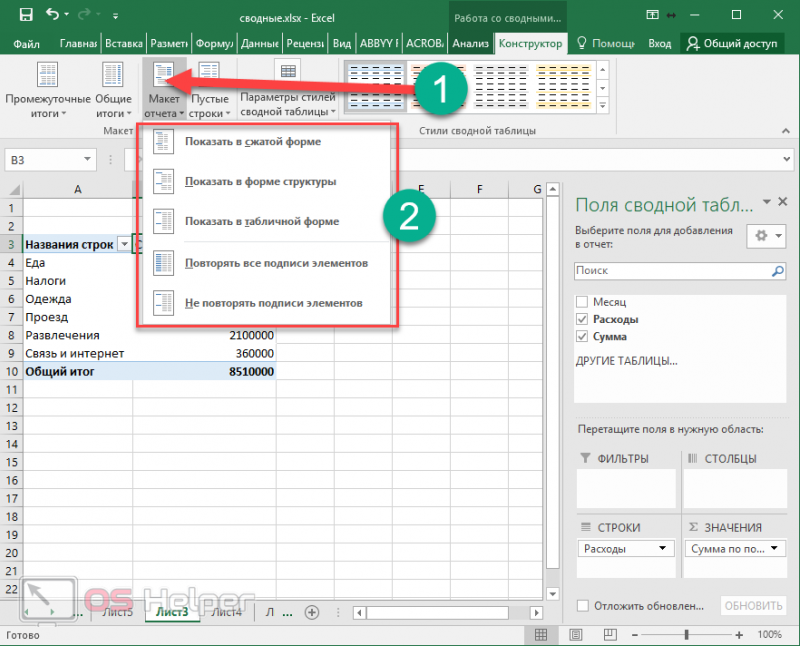Untick the Расходы field checkbox

[x=582, y=319]
